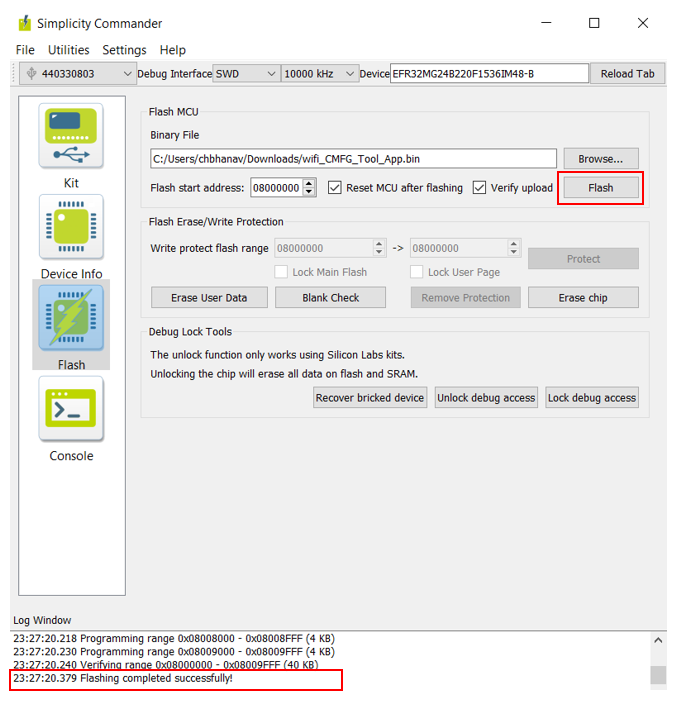
Task: Increase write protect range start address
Action: (x=379, y=244)
